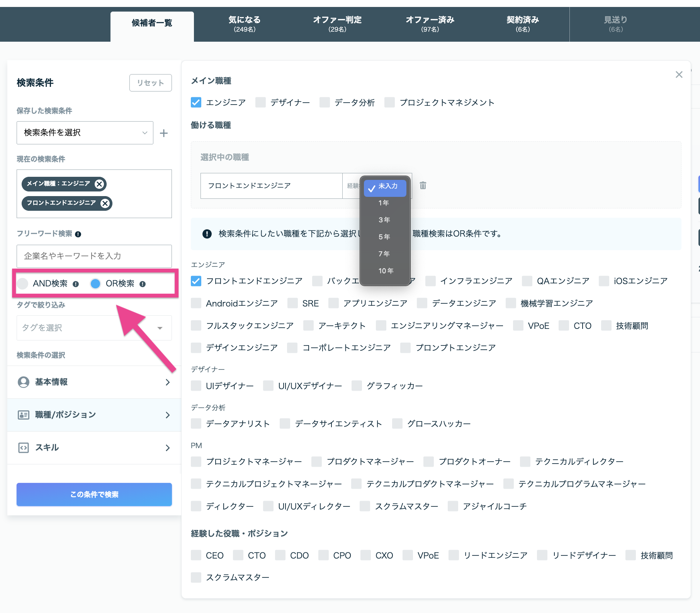Check the QAエンジニア checkbox
The height and width of the screenshot is (613, 700).
(527, 281)
